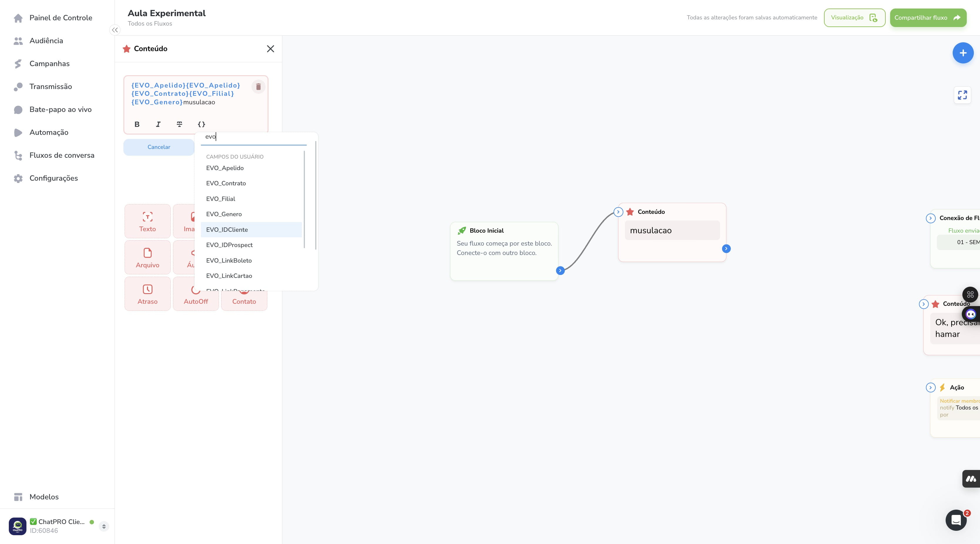Select EVO_LinkBoleto field
Screen dimensions: 980x544
tap(251, 261)
